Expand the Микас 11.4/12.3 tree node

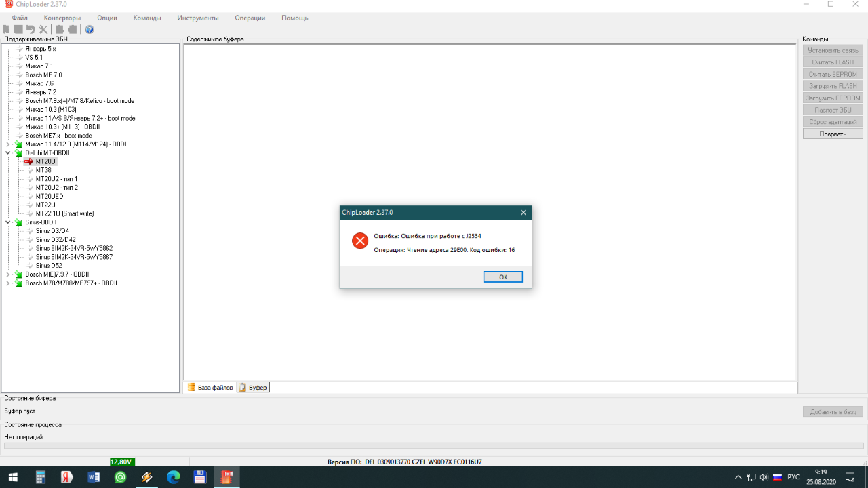point(8,144)
